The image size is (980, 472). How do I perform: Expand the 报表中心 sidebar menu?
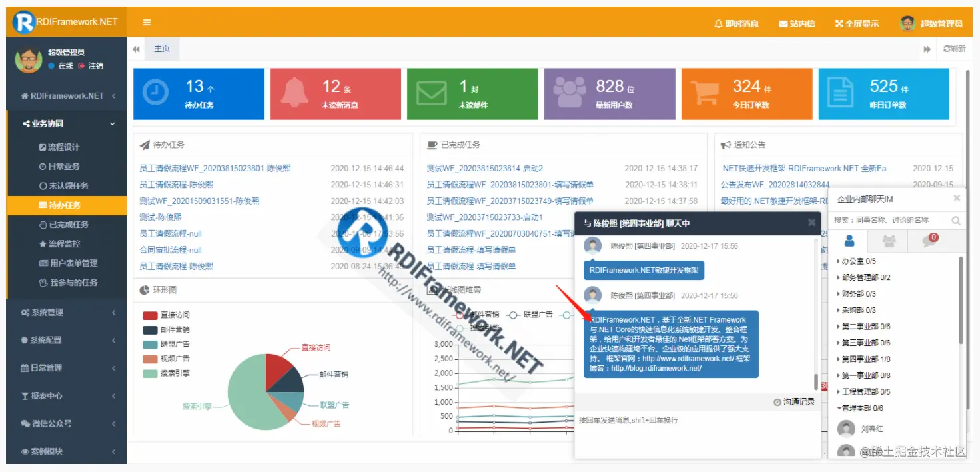point(67,396)
